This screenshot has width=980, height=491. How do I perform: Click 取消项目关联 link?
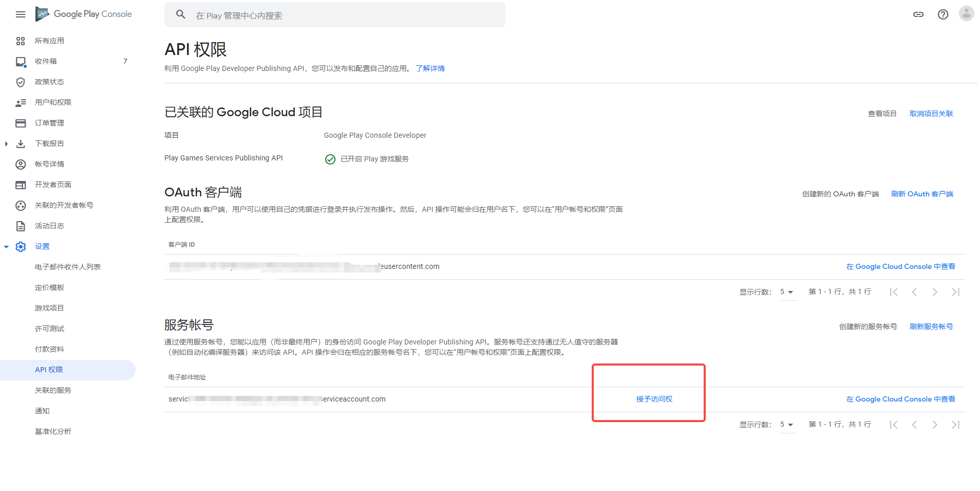tap(931, 114)
